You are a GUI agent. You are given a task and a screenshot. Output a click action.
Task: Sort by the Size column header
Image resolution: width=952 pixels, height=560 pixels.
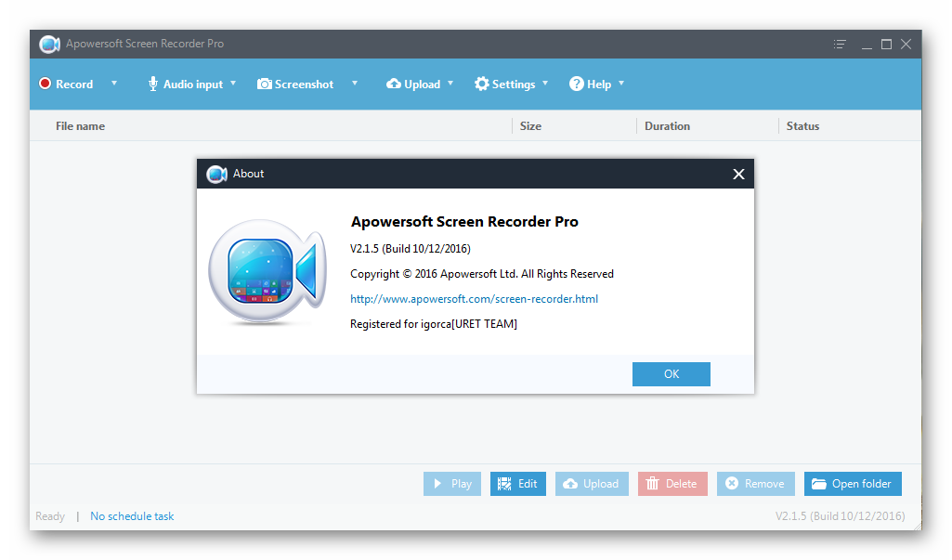coord(530,126)
